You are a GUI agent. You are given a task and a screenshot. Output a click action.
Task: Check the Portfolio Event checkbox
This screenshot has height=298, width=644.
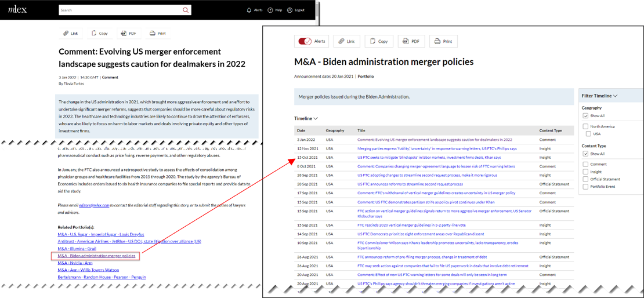point(585,186)
